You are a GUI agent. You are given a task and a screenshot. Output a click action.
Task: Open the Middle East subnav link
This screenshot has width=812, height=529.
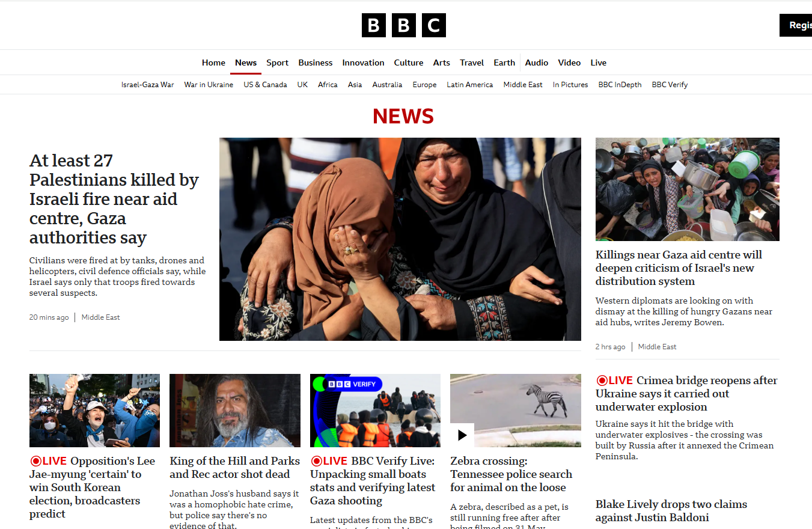tap(523, 85)
